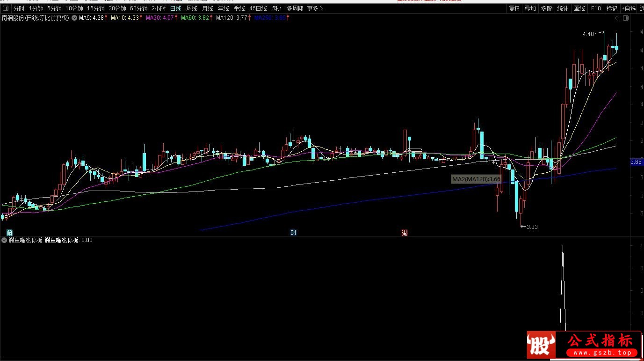
Task: Expand the 鳄鱼嘴涨停板 indicator dropdown arrow
Action: click(x=4, y=240)
